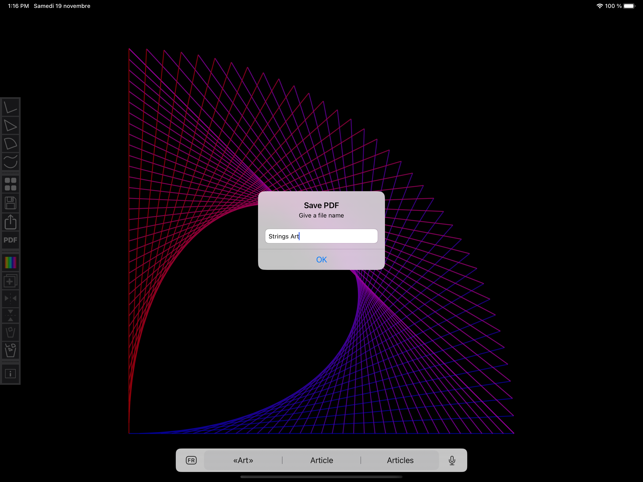Image resolution: width=643 pixels, height=482 pixels.
Task: Choose the «Art» keyboard suggestion
Action: tap(243, 460)
